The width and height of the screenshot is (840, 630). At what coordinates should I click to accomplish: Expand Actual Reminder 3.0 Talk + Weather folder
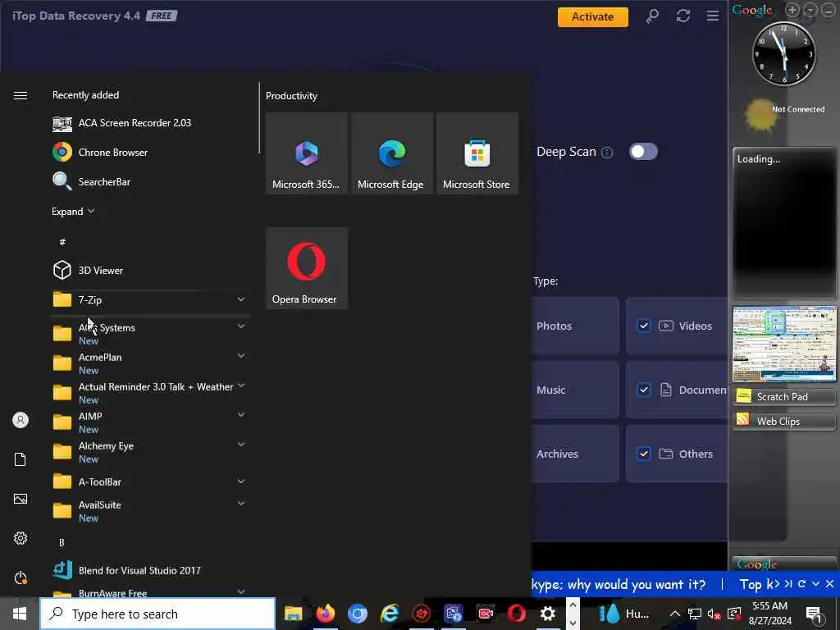241,386
